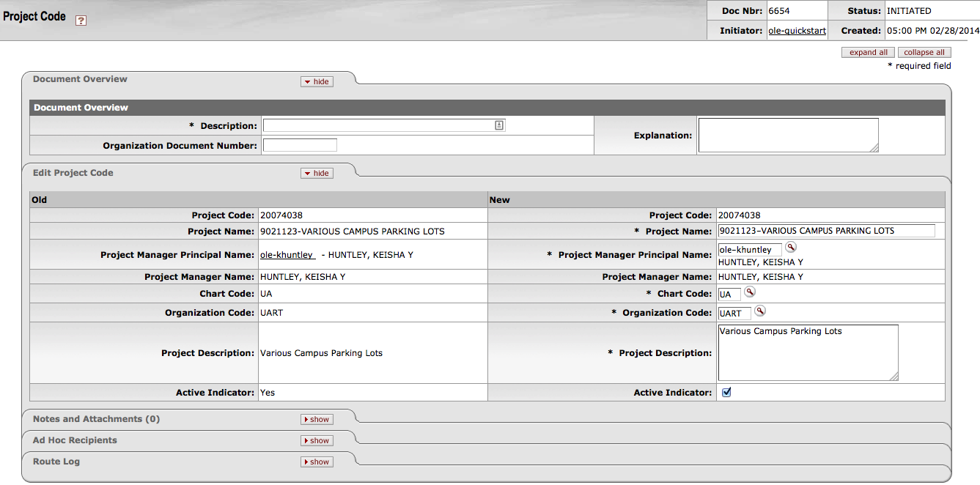Click the Project Code help question mark icon
This screenshot has height=485, width=980.
click(81, 21)
